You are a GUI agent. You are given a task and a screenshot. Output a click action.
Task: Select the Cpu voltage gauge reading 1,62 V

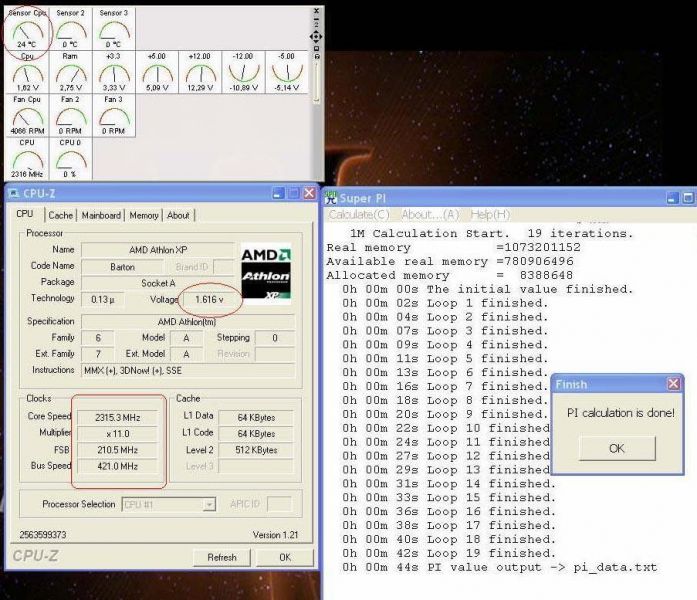pos(27,72)
